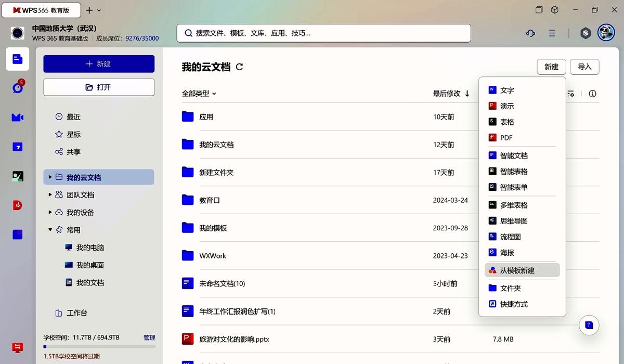Choose 快捷方式 in the new menu
The height and width of the screenshot is (364, 624).
click(522, 304)
